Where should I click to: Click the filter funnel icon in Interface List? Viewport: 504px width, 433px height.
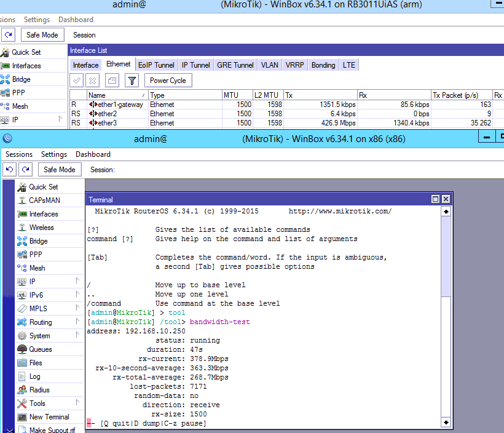click(132, 81)
